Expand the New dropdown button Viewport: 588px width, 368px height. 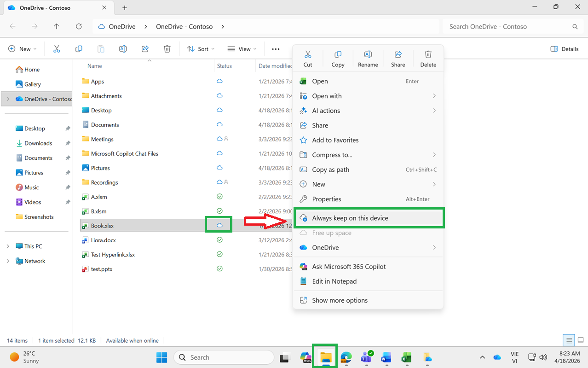[x=22, y=49]
